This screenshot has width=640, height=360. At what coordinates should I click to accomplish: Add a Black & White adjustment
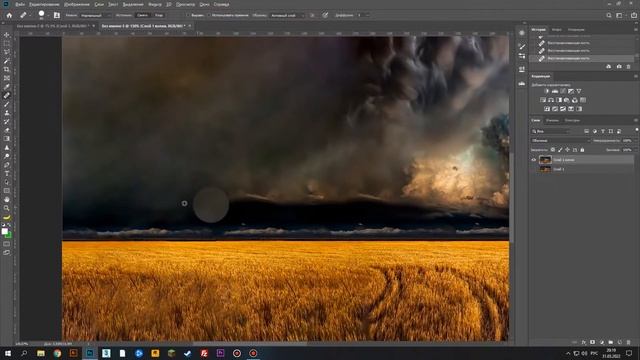(x=559, y=100)
